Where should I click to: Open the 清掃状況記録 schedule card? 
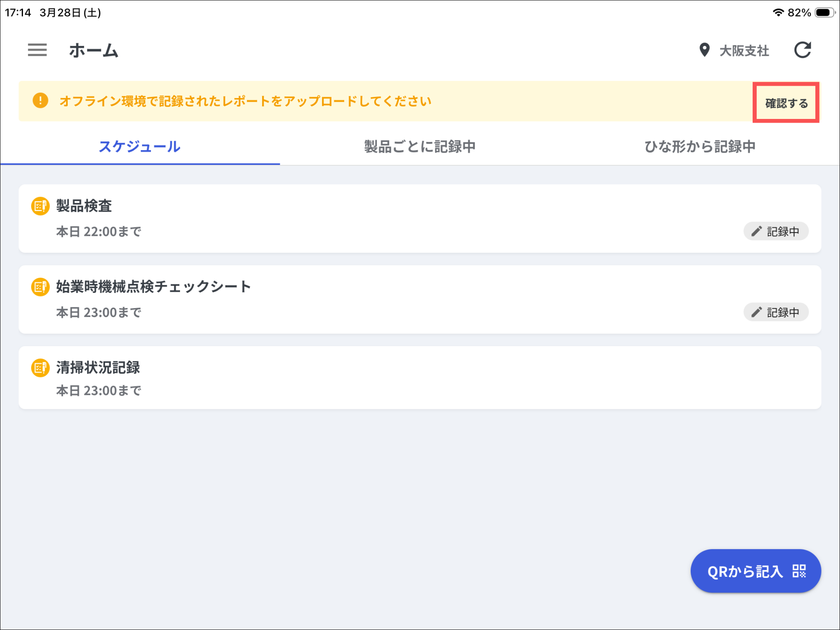[x=369, y=378]
